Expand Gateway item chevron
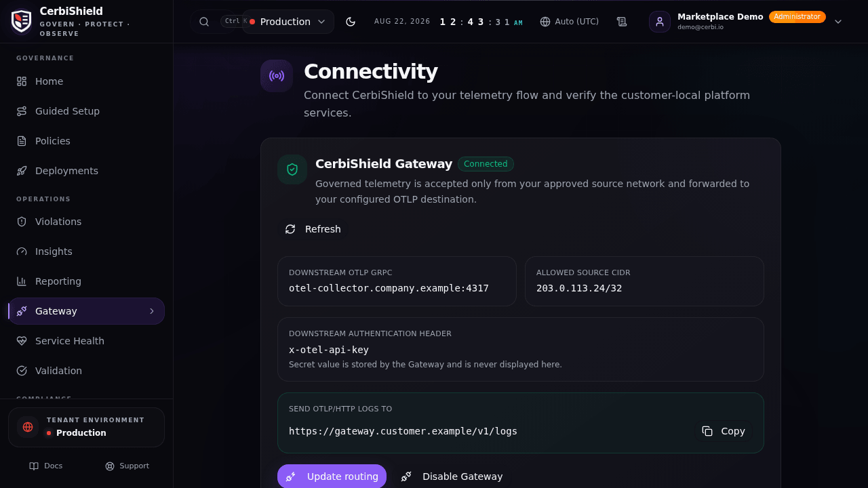This screenshot has width=868, height=488. 152,311
